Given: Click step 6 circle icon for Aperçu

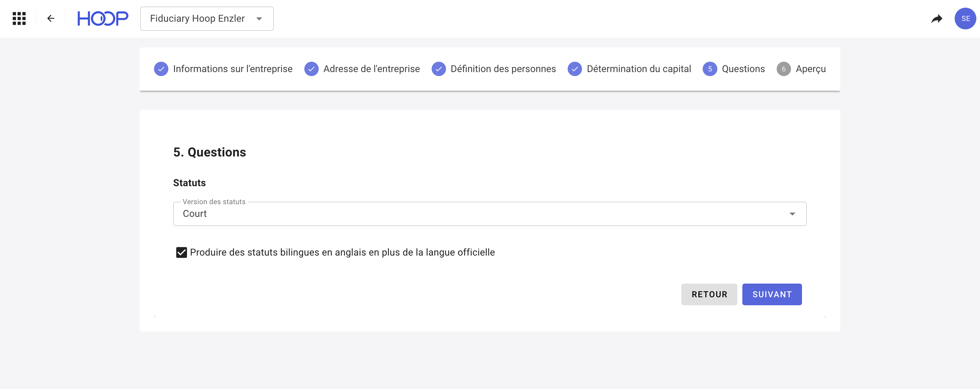Looking at the screenshot, I should (x=783, y=69).
